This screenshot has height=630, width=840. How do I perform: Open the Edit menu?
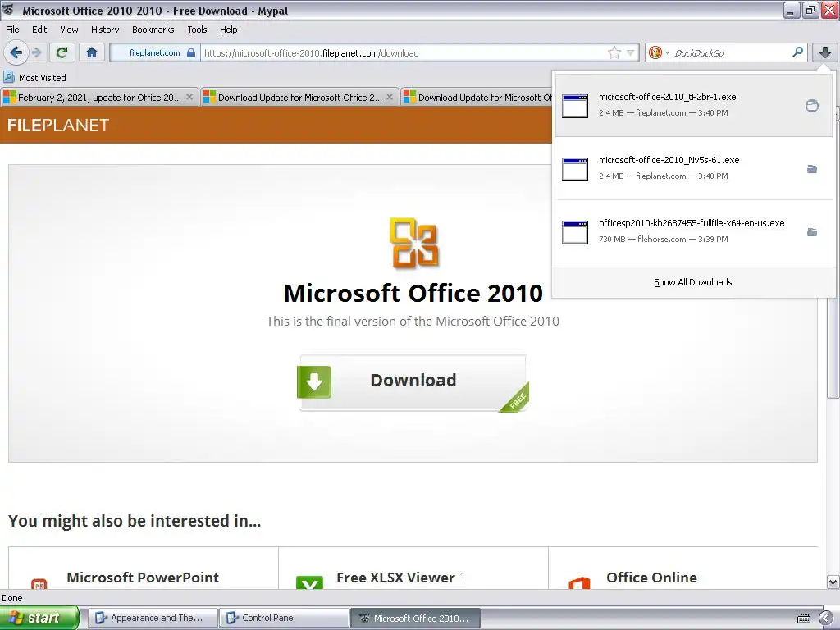(x=39, y=30)
